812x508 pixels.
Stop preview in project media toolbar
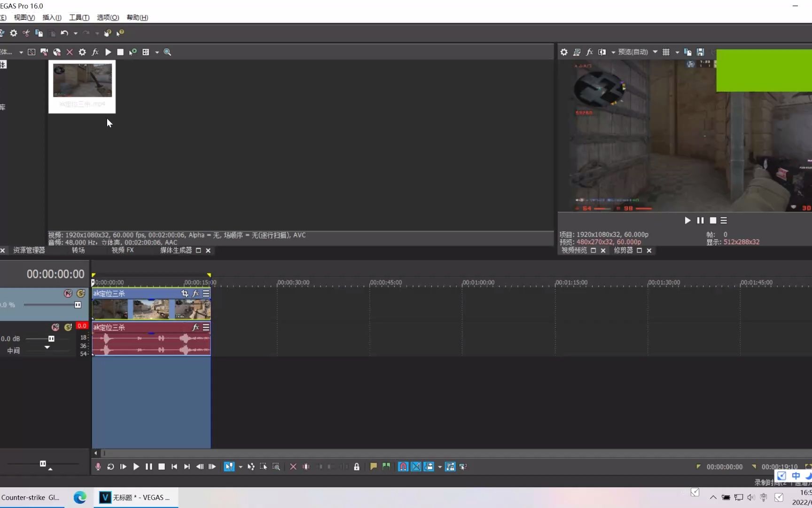point(120,52)
